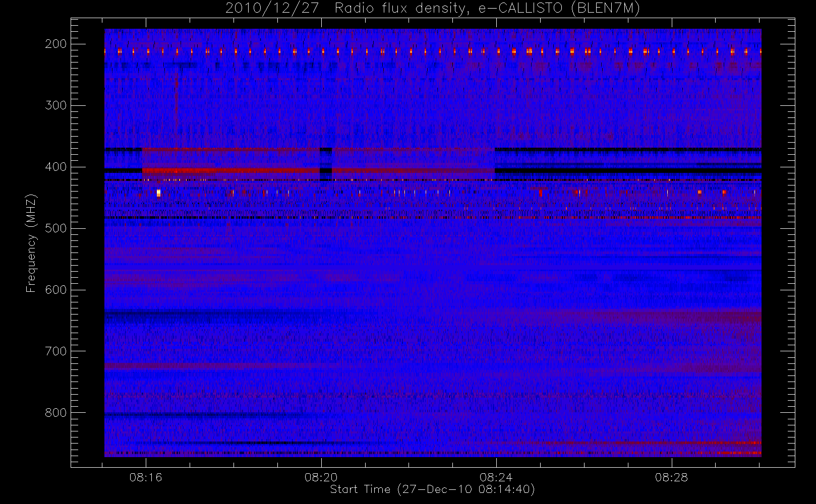Image resolution: width=816 pixels, height=504 pixels.
Task: Click the 'Frequency (MHZ)' axis label
Action: [x=31, y=243]
